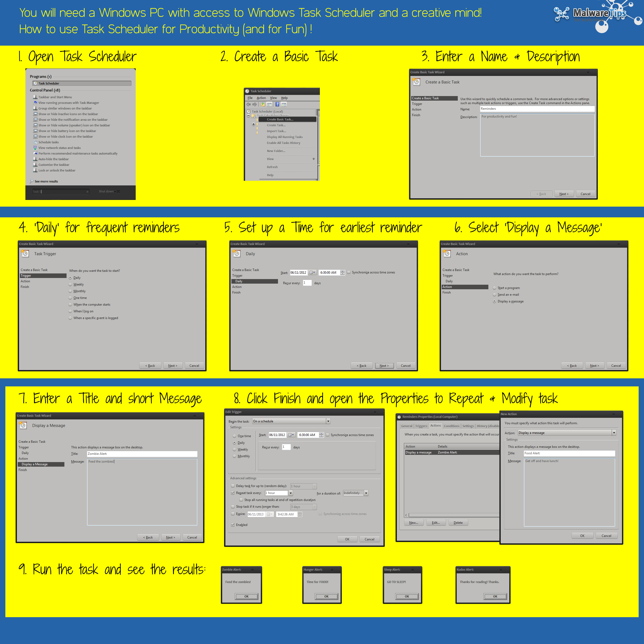This screenshot has width=644, height=644.
Task: Click the Up one level folder icon
Action: pos(263,104)
